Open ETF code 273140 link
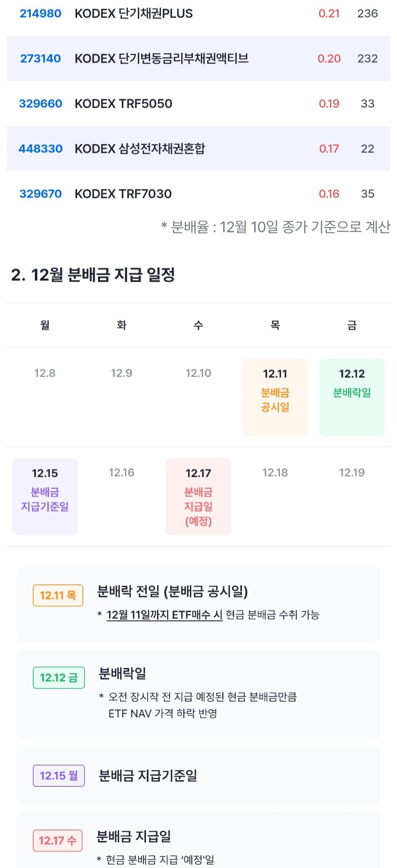 coord(41,59)
